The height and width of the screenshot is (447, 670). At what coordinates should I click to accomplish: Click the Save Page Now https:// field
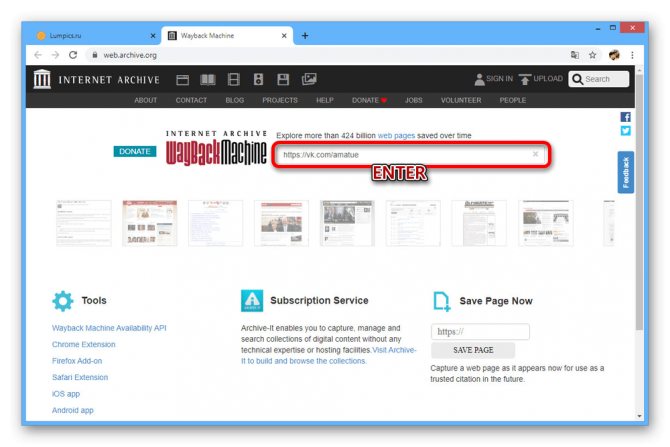480,332
